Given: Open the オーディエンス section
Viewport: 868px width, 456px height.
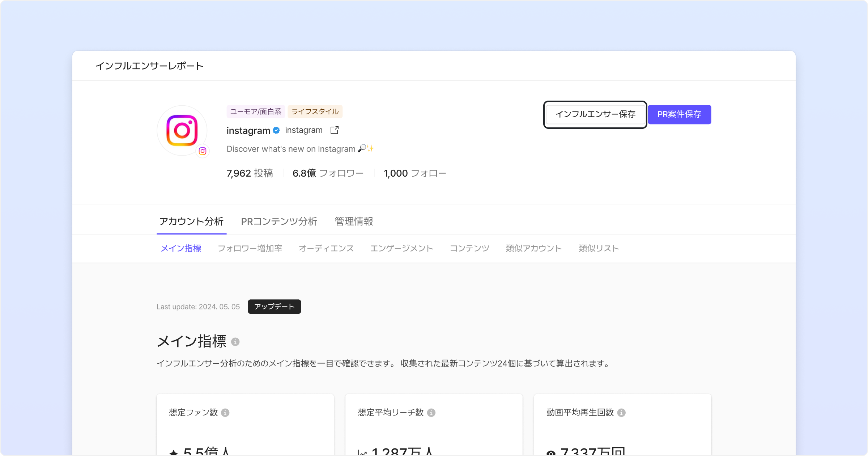Looking at the screenshot, I should coord(326,248).
